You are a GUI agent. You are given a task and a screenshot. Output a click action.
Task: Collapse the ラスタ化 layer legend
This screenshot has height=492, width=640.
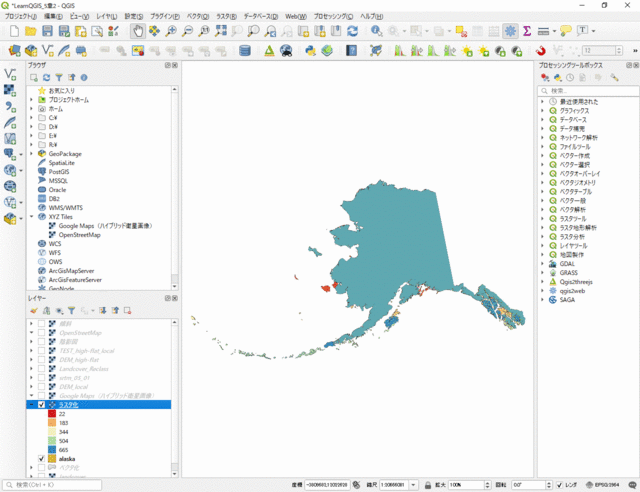tap(31, 405)
